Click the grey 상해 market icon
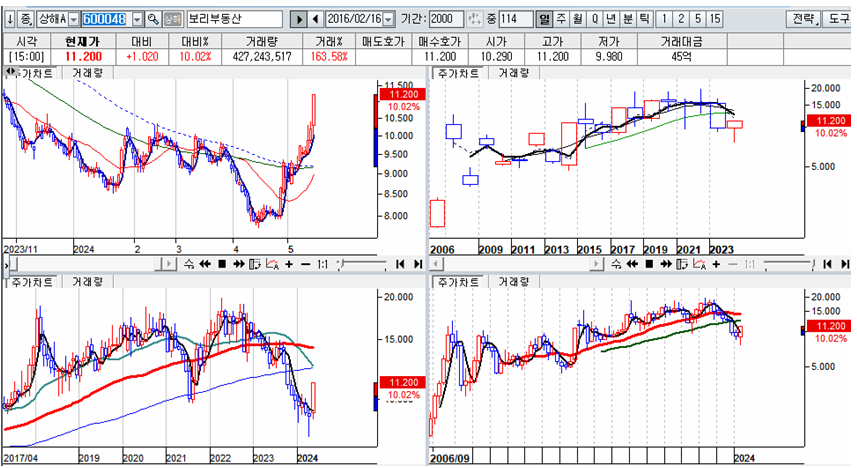The height and width of the screenshot is (468, 857). point(172,19)
